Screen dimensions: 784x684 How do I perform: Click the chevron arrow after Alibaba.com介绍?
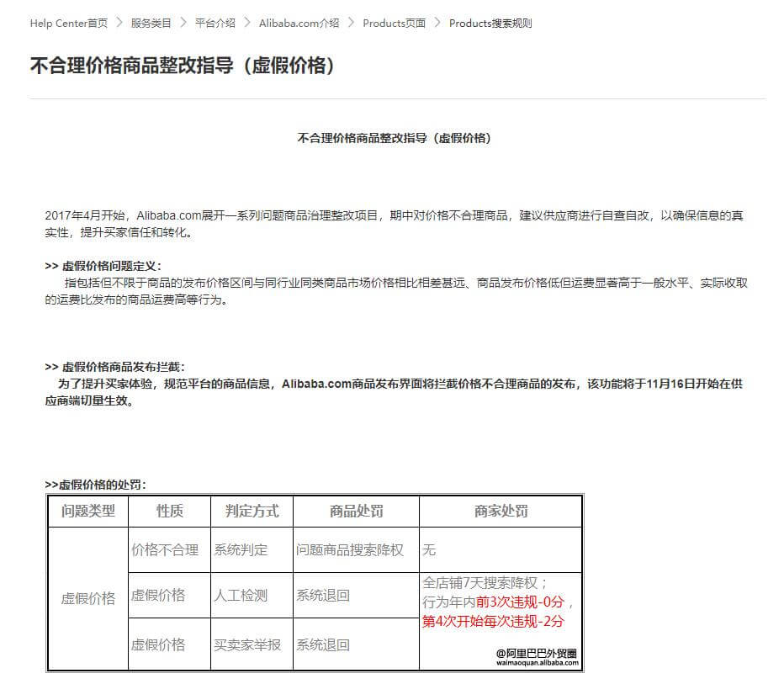tap(351, 24)
